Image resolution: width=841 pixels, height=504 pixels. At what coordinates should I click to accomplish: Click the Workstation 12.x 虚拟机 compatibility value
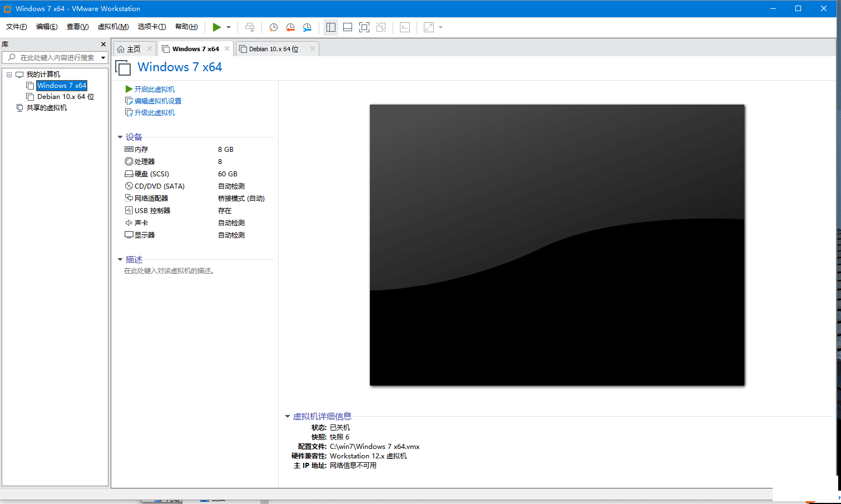(x=368, y=456)
